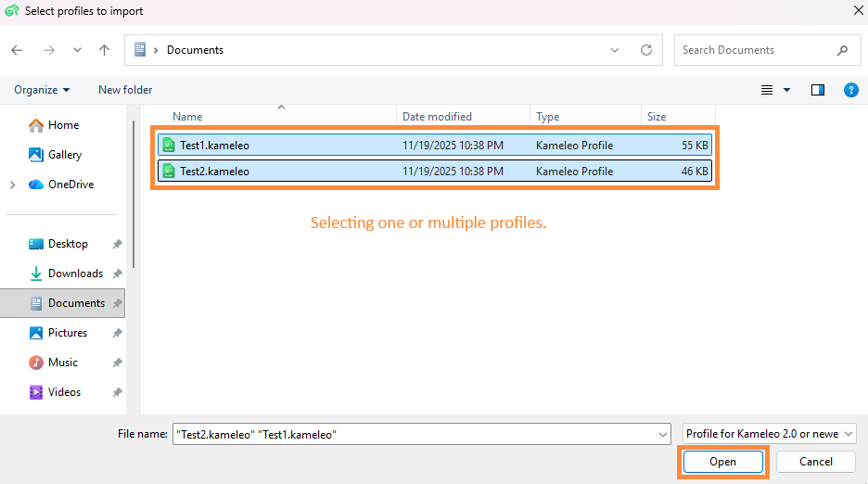Viewport: 868px width, 484px height.
Task: Go up one folder level
Action: 104,50
